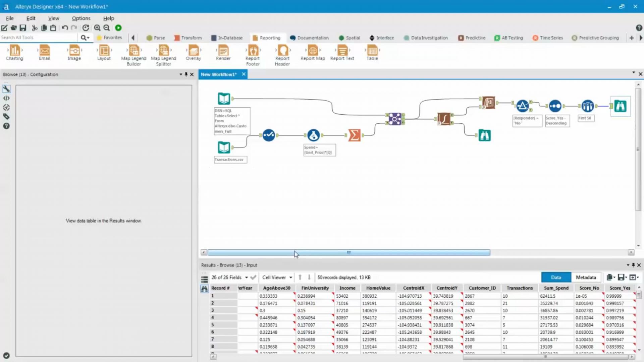Click the Sort node labeled Score_Yes Descending

click(555, 106)
